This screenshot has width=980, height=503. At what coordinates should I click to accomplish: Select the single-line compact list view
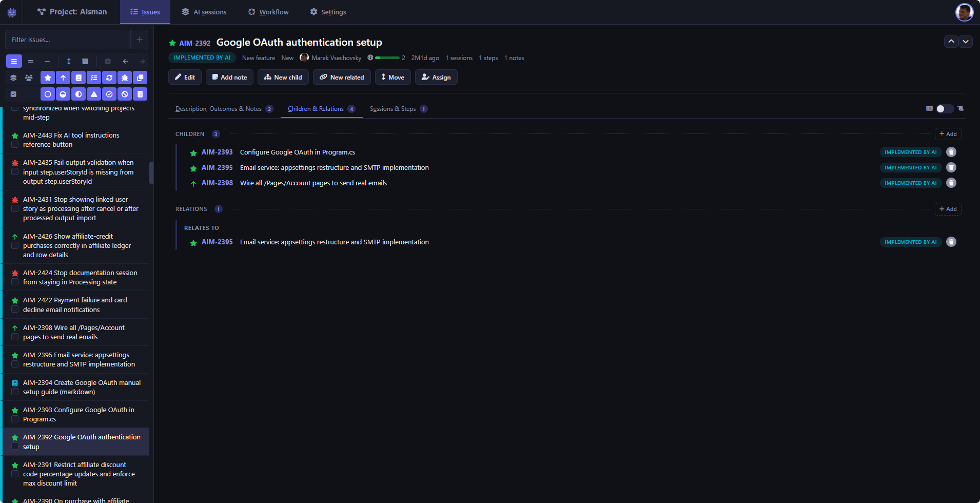click(x=47, y=62)
